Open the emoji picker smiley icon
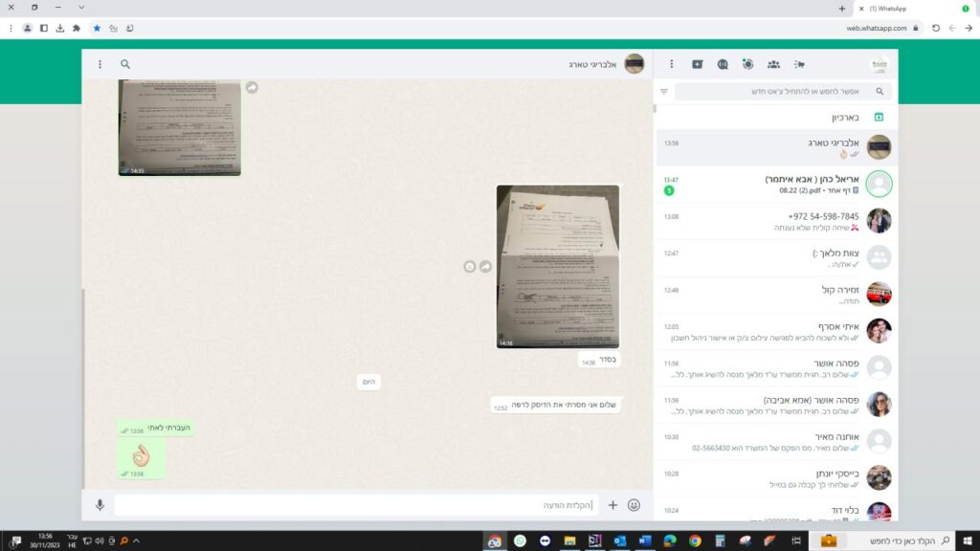The image size is (980, 551). (634, 505)
